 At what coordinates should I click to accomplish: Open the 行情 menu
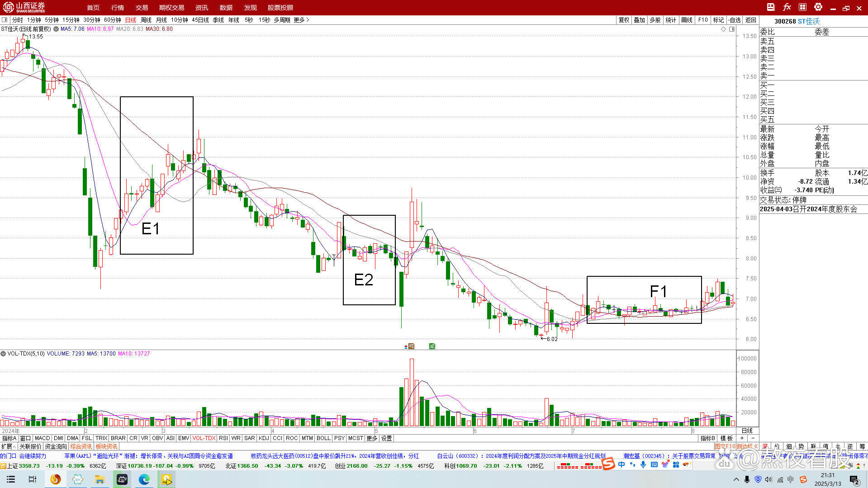point(118,8)
